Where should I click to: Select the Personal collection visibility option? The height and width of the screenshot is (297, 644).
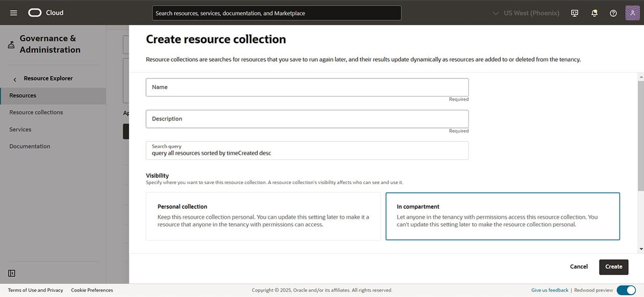[263, 216]
